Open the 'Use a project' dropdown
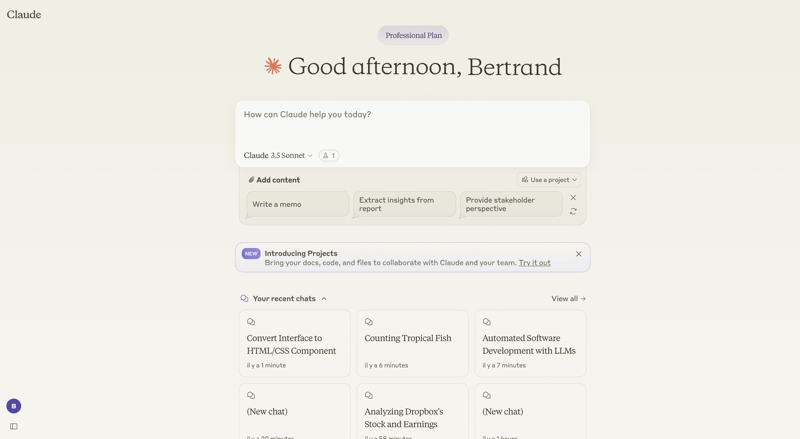 point(549,180)
